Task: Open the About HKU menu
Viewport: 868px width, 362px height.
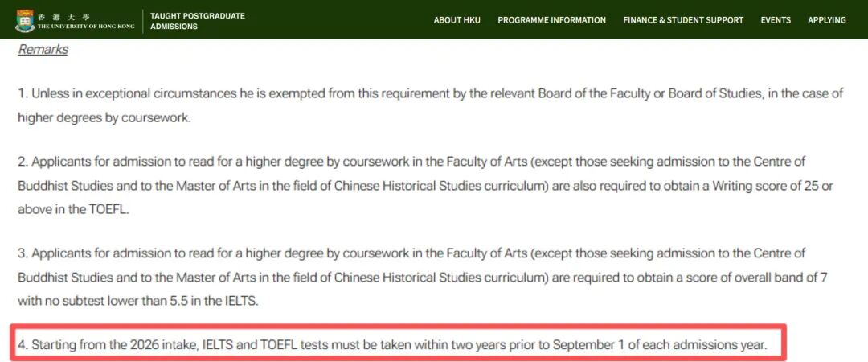Action: point(457,20)
